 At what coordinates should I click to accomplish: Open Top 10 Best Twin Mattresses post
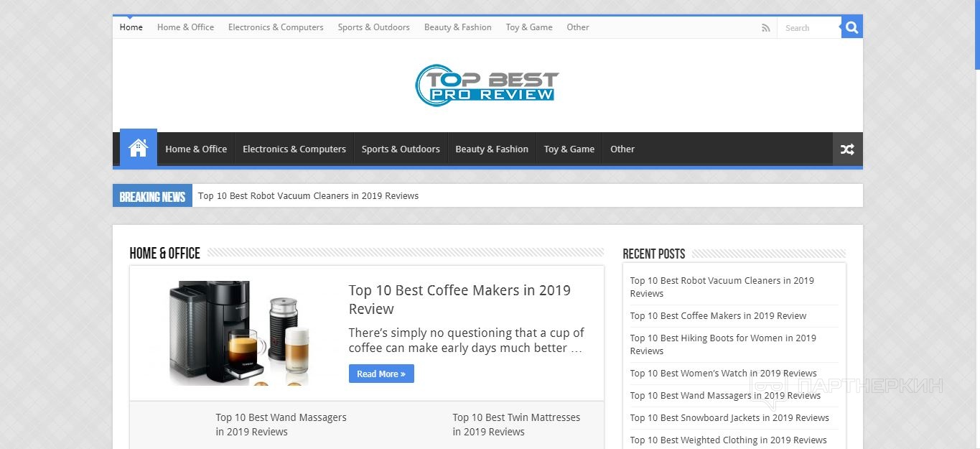click(x=516, y=425)
